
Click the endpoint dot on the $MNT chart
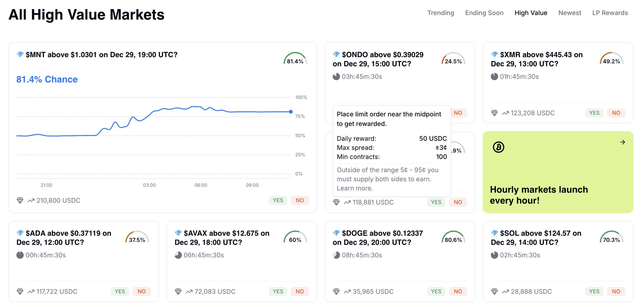pyautogui.click(x=291, y=112)
